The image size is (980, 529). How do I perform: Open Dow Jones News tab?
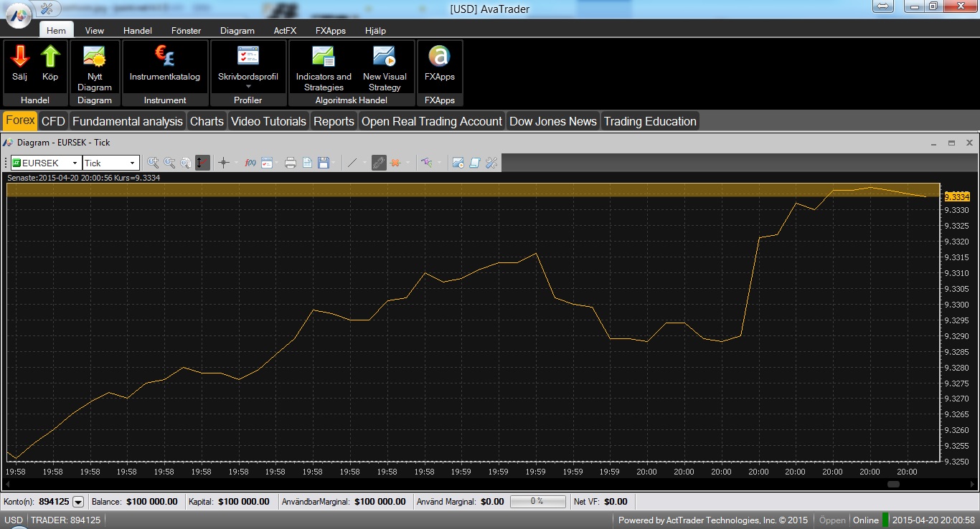coord(553,121)
